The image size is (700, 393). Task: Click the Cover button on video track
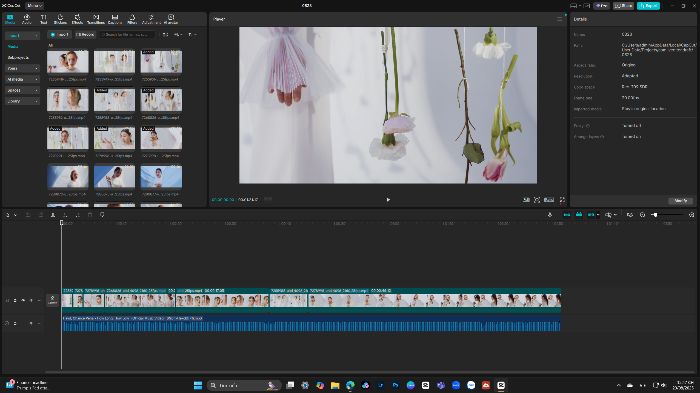point(52,300)
